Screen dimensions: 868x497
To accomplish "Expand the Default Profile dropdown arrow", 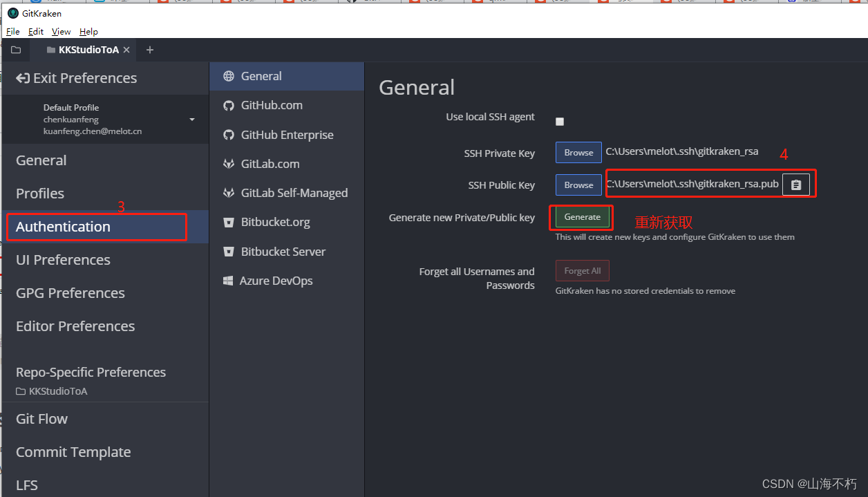I will click(192, 120).
